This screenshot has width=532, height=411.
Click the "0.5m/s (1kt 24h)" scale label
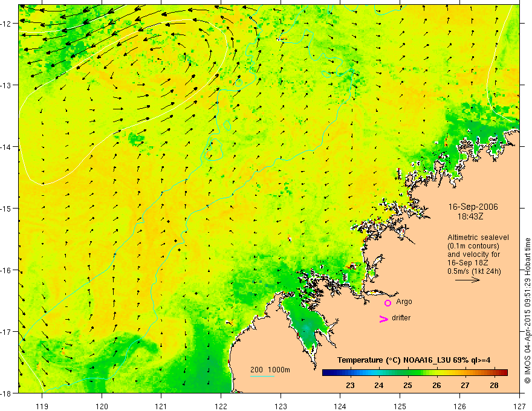474,271
